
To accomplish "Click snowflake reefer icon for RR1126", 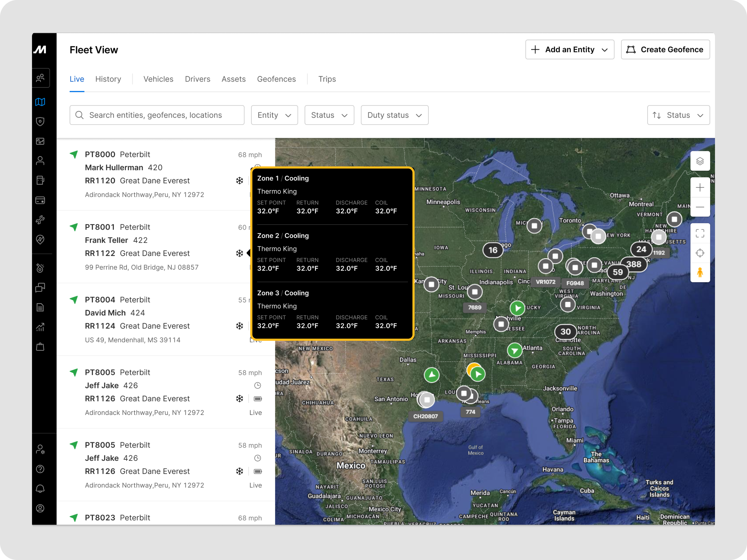I will tap(239, 399).
